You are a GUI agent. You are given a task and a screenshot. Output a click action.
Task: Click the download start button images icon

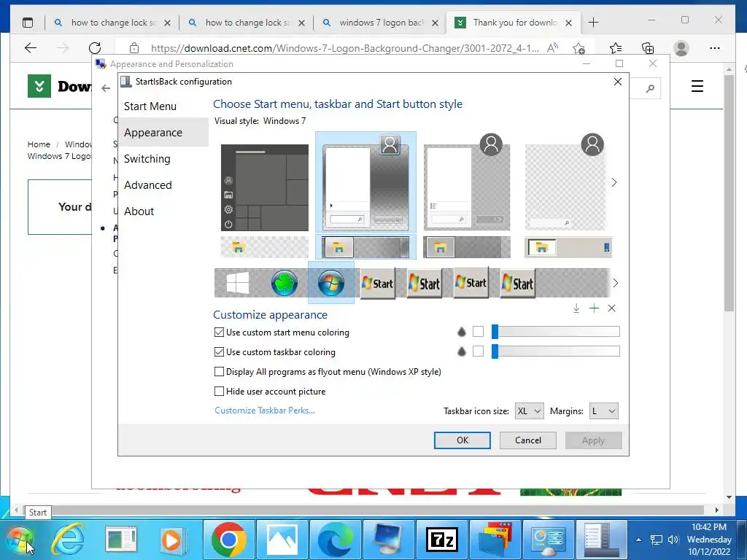(x=576, y=308)
